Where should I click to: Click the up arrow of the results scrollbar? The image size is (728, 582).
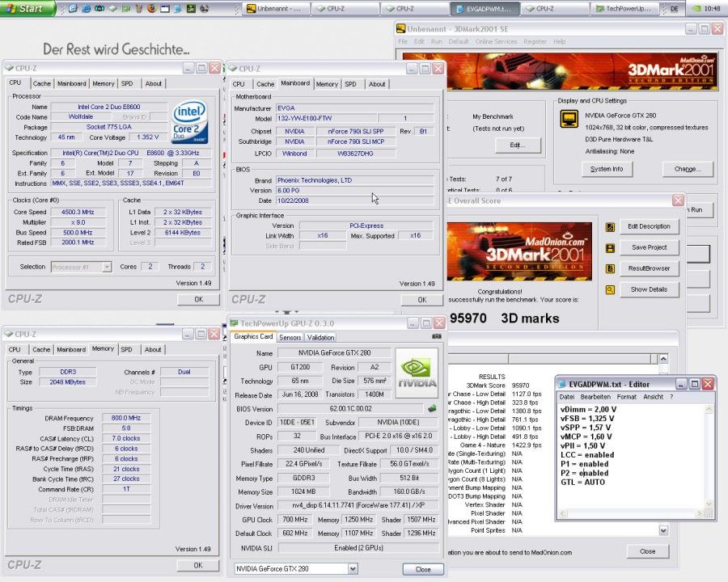pyautogui.click(x=663, y=358)
